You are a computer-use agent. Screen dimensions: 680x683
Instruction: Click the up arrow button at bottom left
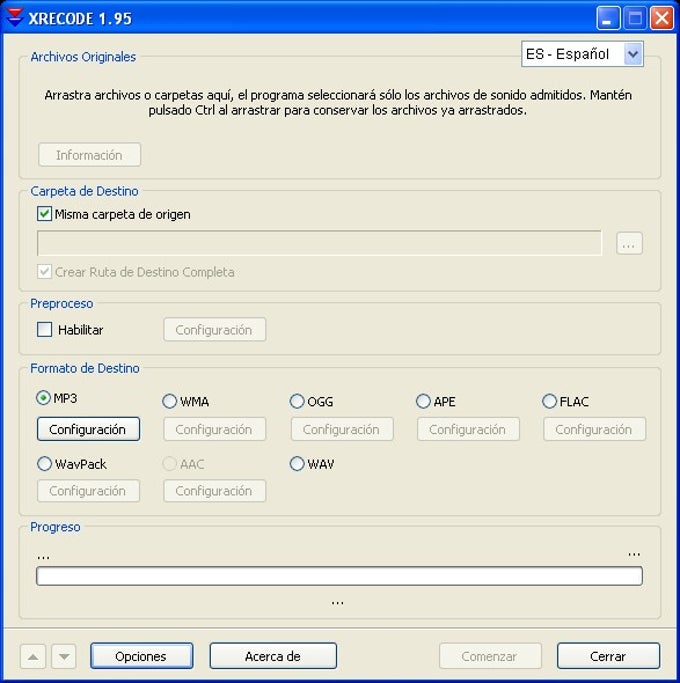tap(33, 656)
